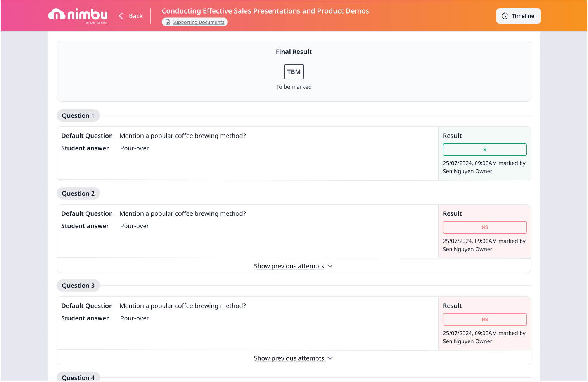588x382 pixels.
Task: Expand chevron beside Question 3 previous attempts
Action: 330,358
